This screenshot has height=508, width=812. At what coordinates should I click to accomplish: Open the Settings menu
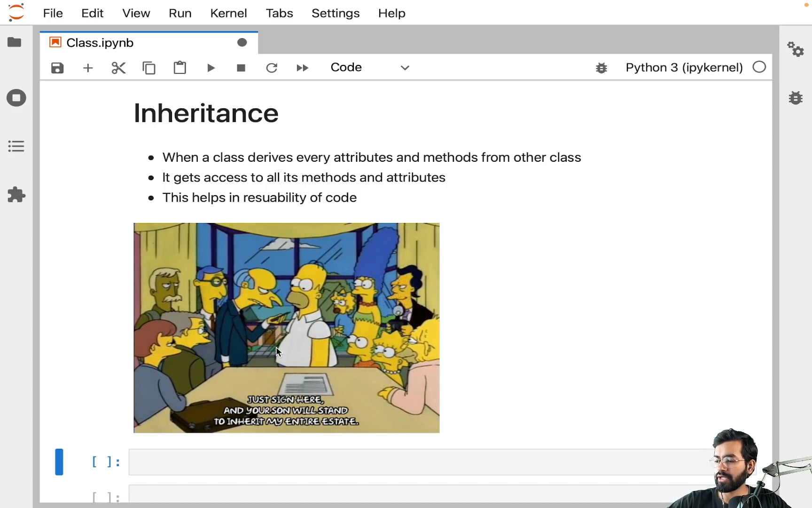coord(336,13)
